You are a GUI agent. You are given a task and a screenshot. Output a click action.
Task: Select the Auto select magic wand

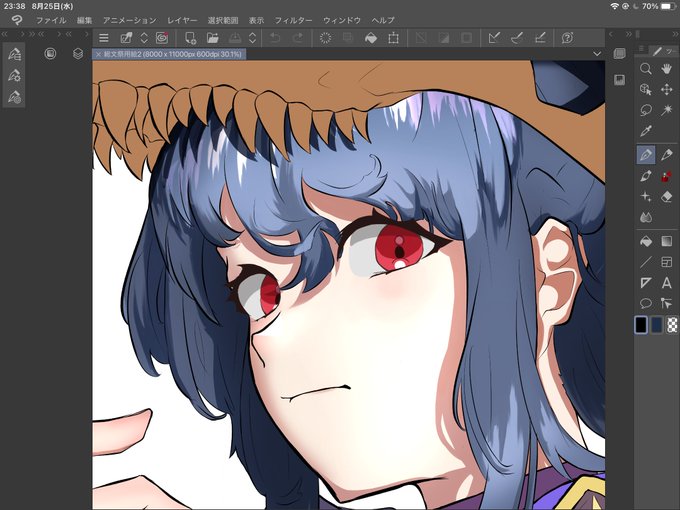pos(667,110)
